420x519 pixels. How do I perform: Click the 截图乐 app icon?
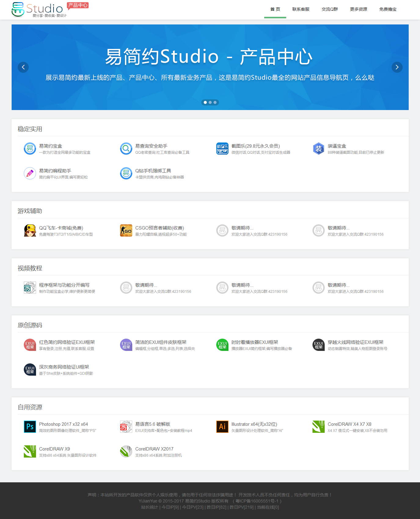[222, 149]
